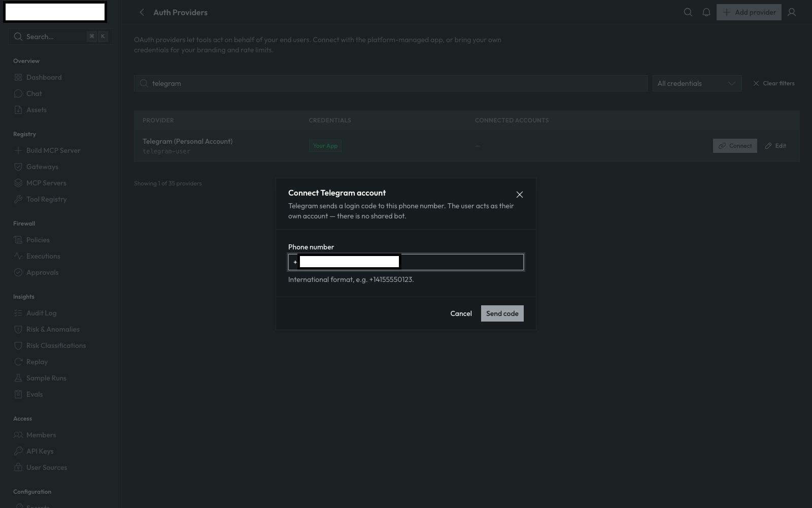
Task: Click the CONNECTED ACCOUNTS column header
Action: coord(512,120)
